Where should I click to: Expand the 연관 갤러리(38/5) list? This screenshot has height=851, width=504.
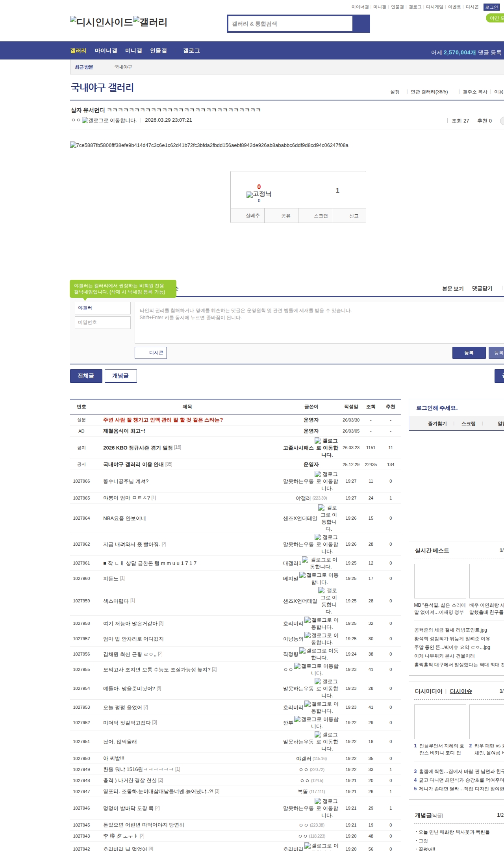429,92
